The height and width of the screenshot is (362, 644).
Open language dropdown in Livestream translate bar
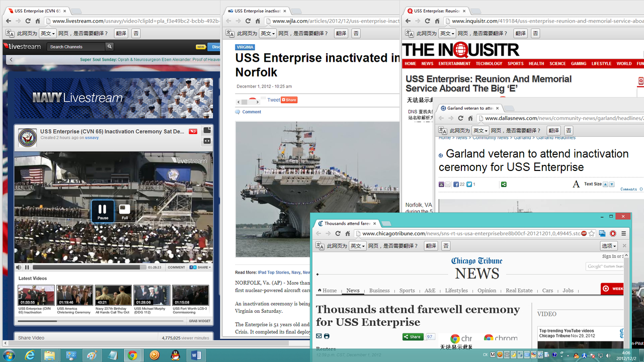[x=48, y=33]
